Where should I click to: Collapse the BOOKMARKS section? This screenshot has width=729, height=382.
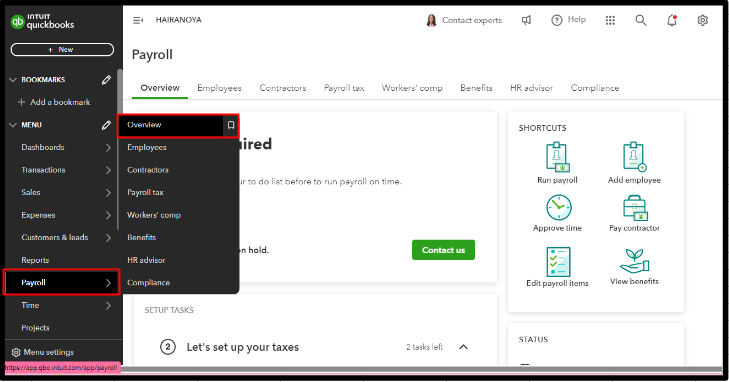tap(13, 80)
